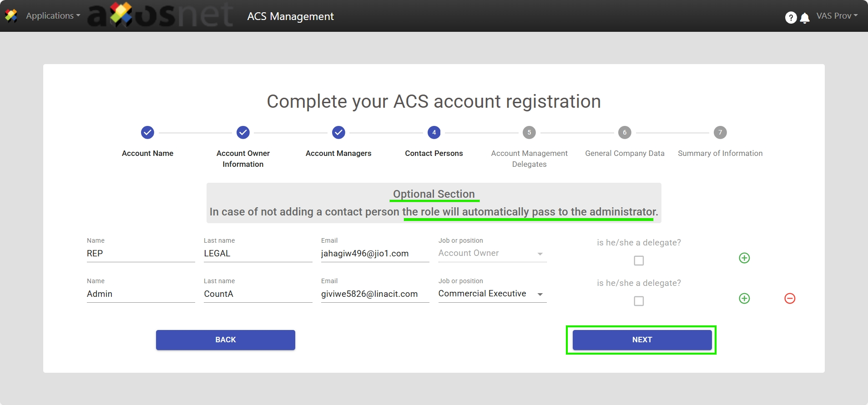Go to completed Account Name step icon

[147, 133]
